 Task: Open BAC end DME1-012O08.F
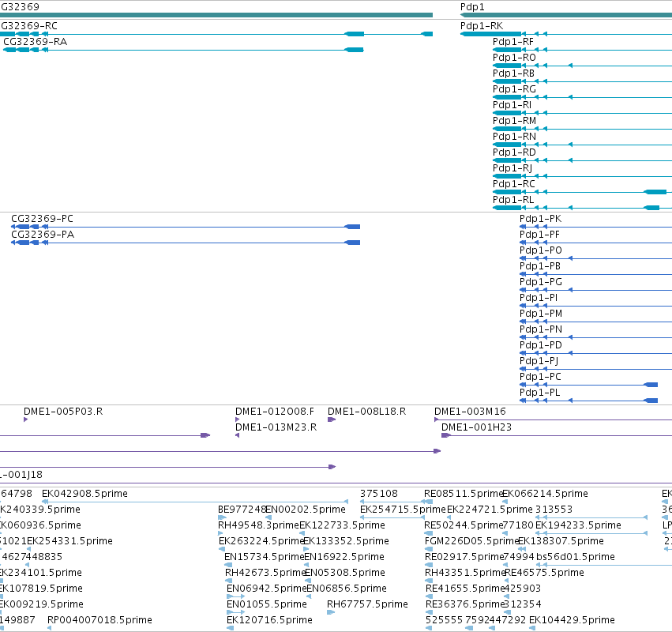click(x=275, y=412)
